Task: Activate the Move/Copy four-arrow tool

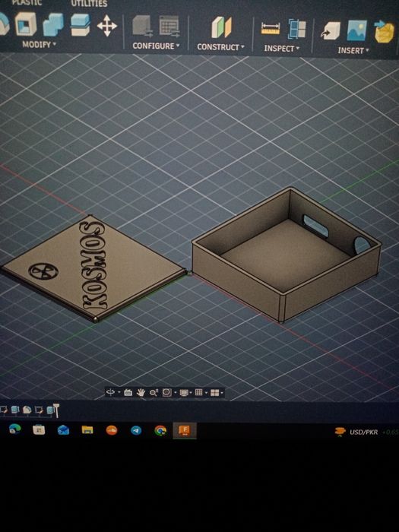Action: (x=107, y=25)
